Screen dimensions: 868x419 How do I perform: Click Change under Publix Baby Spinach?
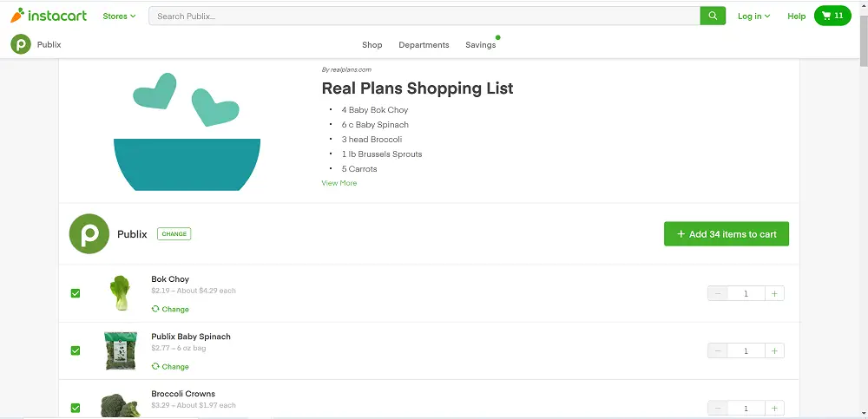click(170, 366)
